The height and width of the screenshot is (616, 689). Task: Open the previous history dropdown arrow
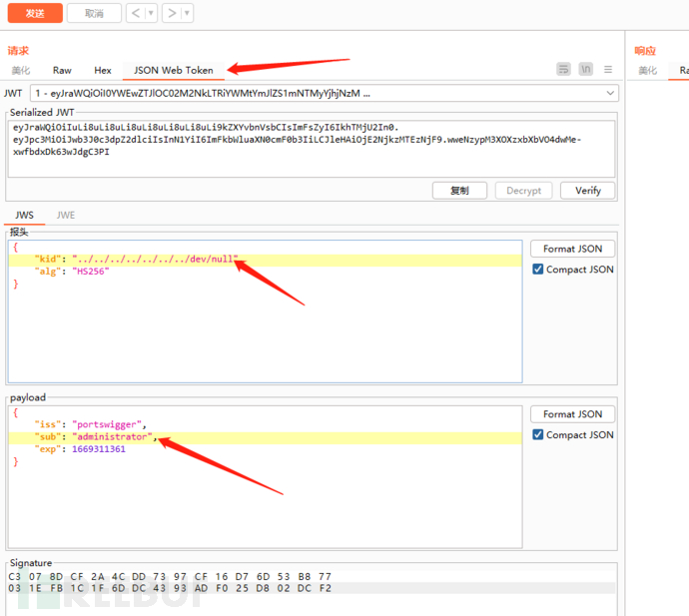[151, 13]
